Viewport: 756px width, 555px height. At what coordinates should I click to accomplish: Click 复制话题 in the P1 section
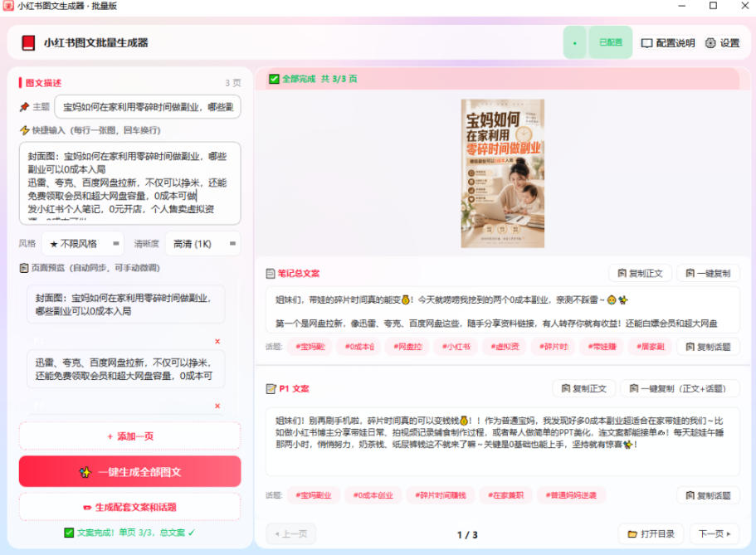point(708,495)
